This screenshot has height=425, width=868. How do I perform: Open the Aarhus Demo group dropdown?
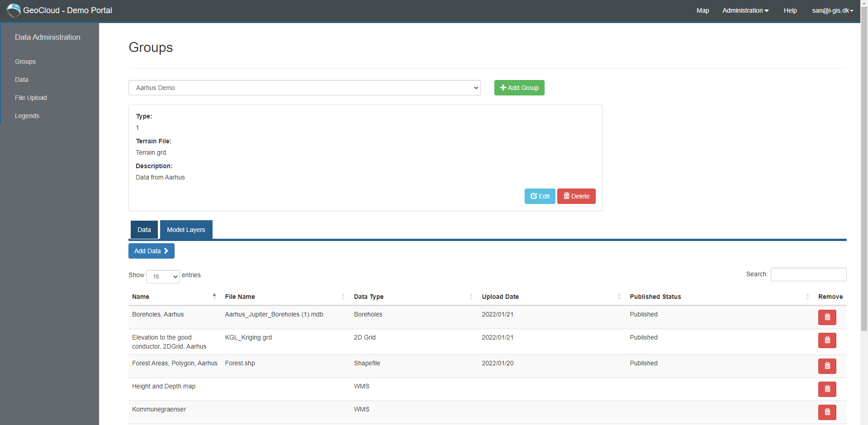point(304,88)
